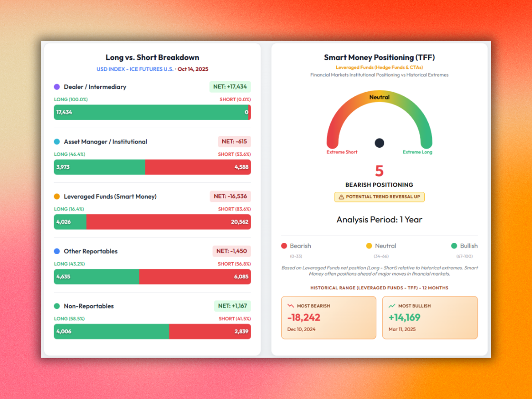Click the red short bar showing 20,562
Image resolution: width=532 pixels, height=399 pixels.
tap(168, 222)
